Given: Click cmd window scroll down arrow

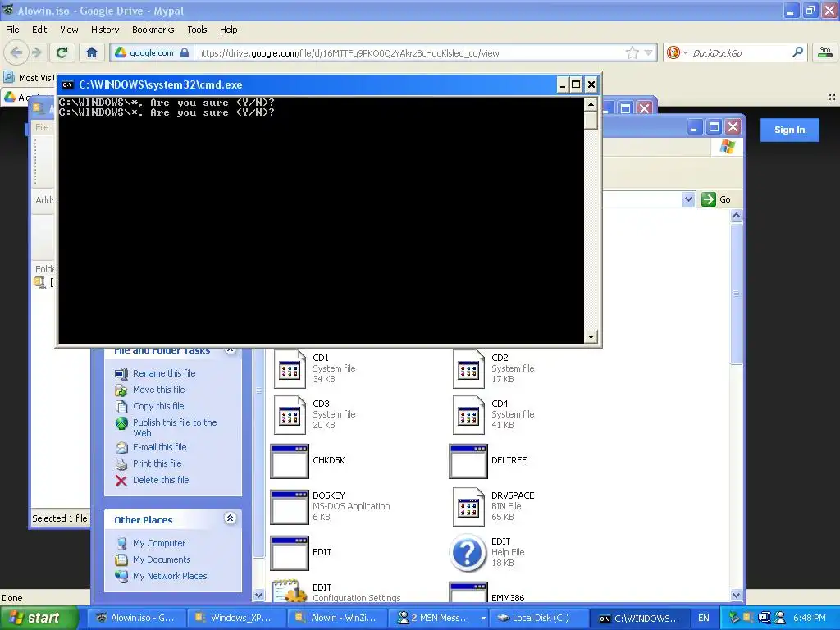Looking at the screenshot, I should click(x=591, y=337).
